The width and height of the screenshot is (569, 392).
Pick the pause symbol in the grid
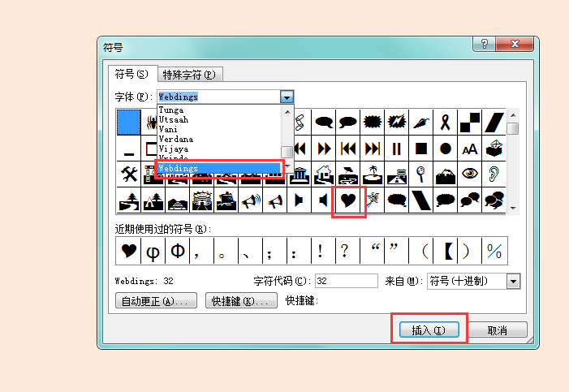397,149
